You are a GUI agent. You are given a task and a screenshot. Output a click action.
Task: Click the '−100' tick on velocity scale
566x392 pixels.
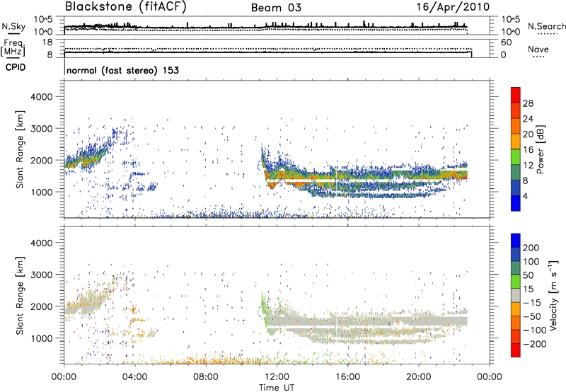coord(534,330)
